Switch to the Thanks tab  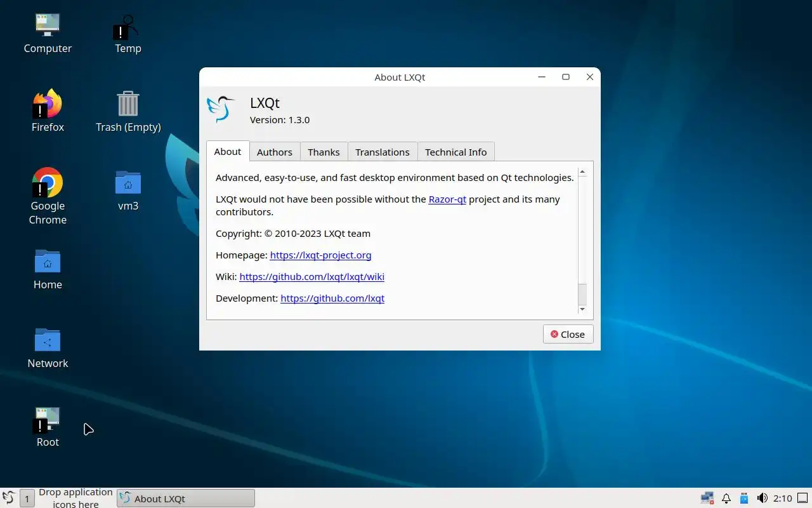pos(324,152)
